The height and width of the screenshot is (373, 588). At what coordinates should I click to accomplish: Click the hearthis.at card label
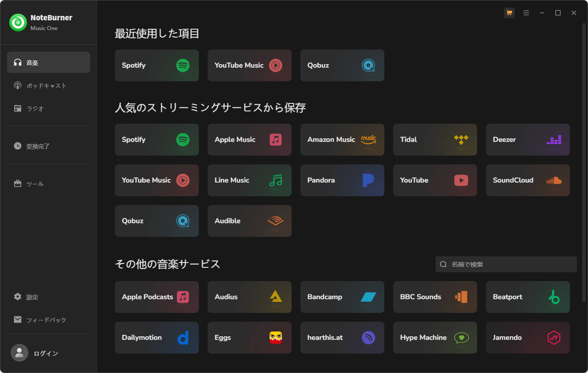325,338
